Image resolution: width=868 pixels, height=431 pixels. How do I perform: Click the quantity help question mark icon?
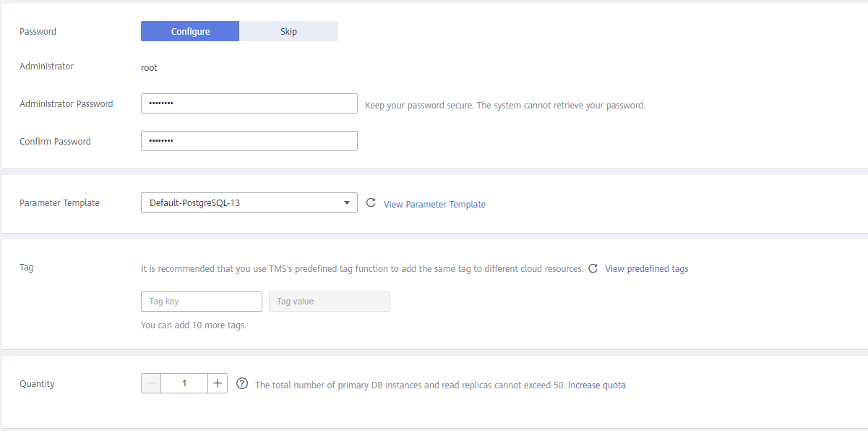coord(242,383)
